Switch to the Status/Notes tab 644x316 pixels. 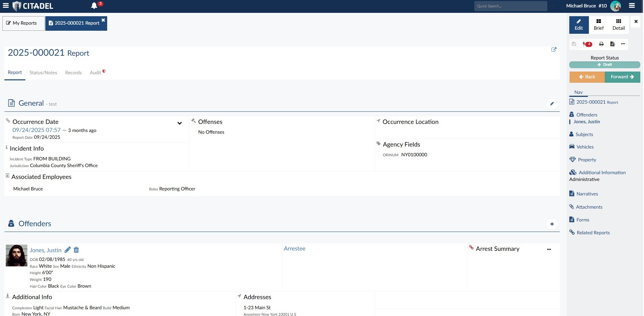click(43, 72)
